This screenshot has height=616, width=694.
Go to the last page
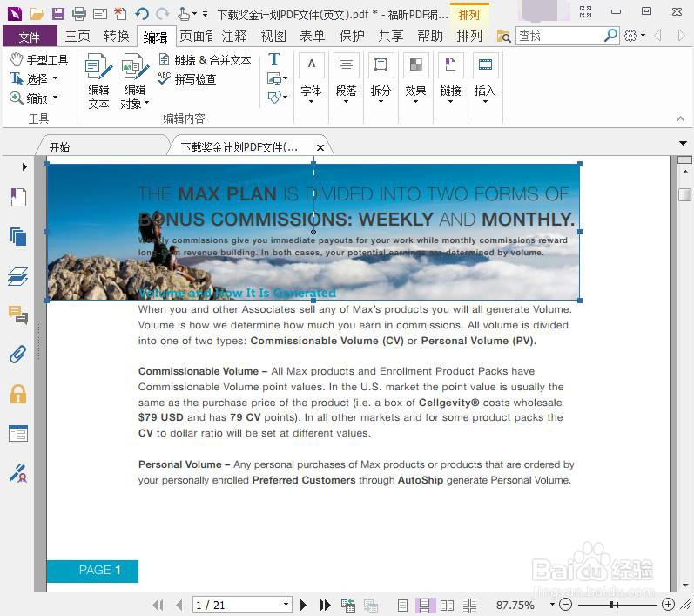(325, 605)
